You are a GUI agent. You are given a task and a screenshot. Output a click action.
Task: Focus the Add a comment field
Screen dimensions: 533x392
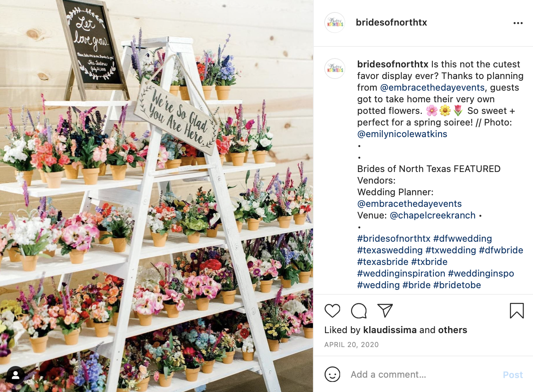click(x=422, y=375)
